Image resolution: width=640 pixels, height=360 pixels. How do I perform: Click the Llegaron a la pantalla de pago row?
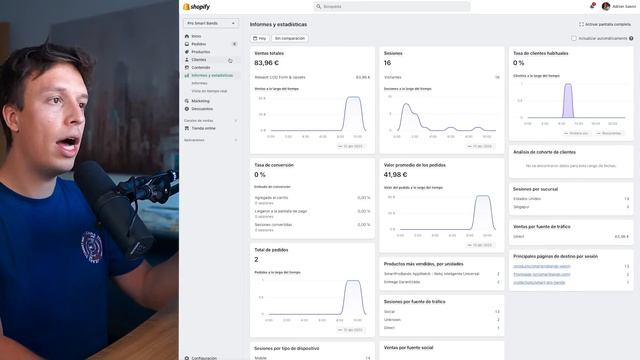pos(312,214)
